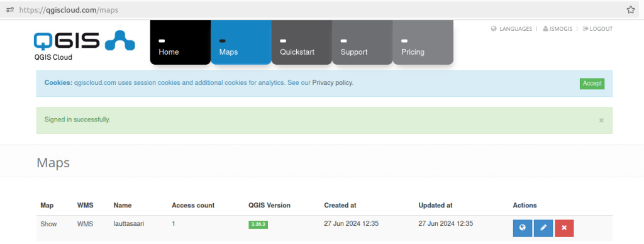
Task: Switch to the Support tab
Action: tap(362, 42)
